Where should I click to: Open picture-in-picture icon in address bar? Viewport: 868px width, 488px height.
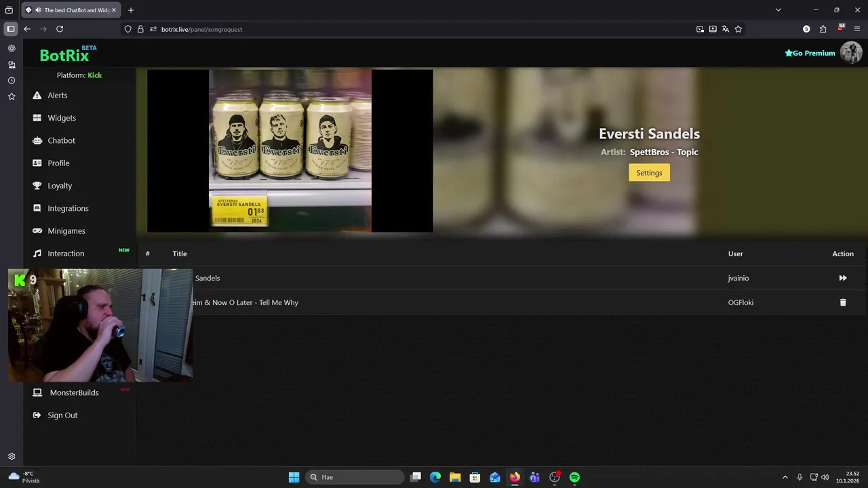point(700,29)
